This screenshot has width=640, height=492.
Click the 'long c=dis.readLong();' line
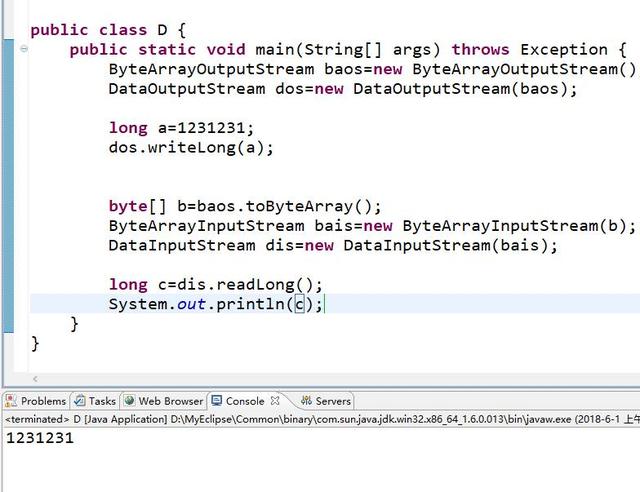pyautogui.click(x=216, y=285)
